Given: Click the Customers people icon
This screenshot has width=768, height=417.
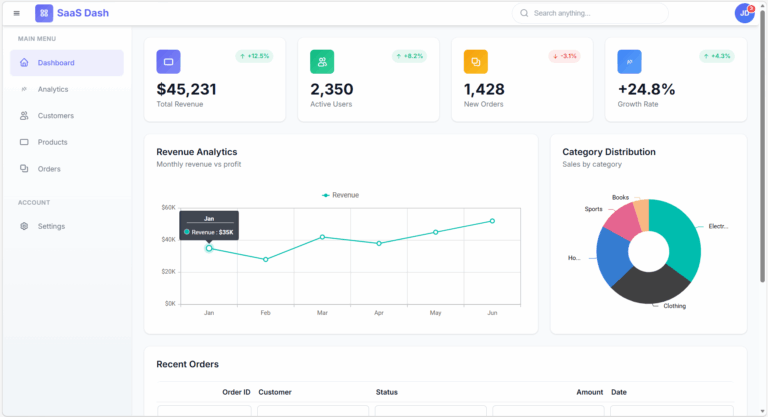Looking at the screenshot, I should click(x=24, y=116).
